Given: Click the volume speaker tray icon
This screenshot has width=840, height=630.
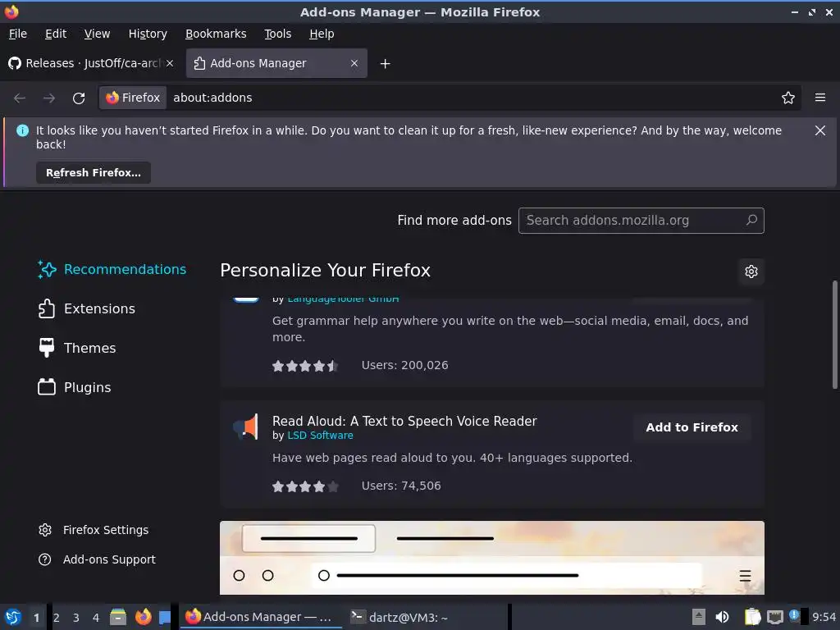Looking at the screenshot, I should point(722,617).
